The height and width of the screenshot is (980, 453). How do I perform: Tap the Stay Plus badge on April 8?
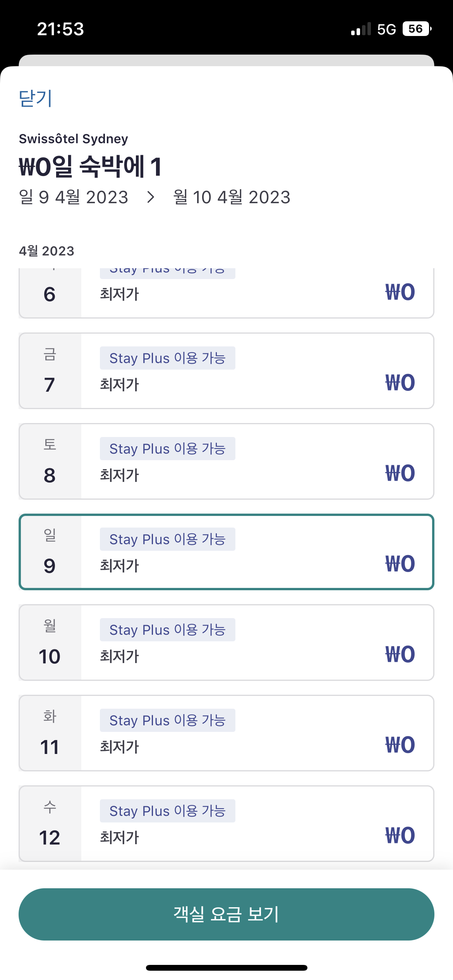coord(167,448)
